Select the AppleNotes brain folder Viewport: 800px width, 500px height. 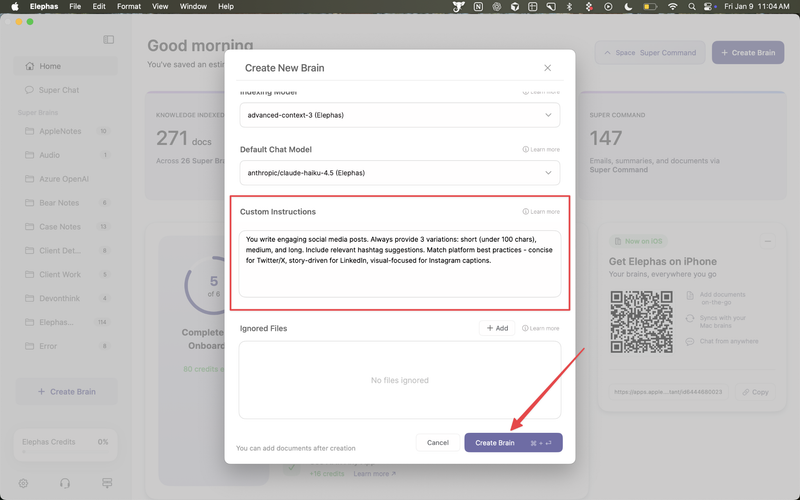pyautogui.click(x=66, y=131)
